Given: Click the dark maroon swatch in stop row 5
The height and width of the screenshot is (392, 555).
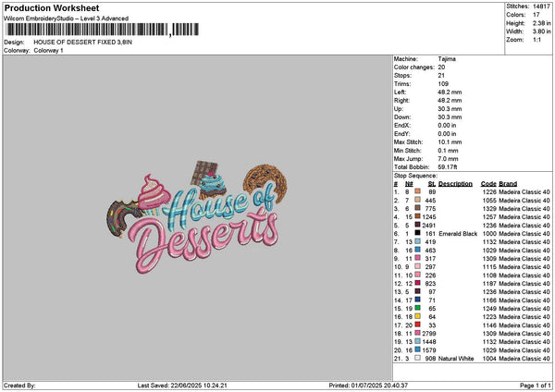Looking at the screenshot, I should click(x=418, y=225).
